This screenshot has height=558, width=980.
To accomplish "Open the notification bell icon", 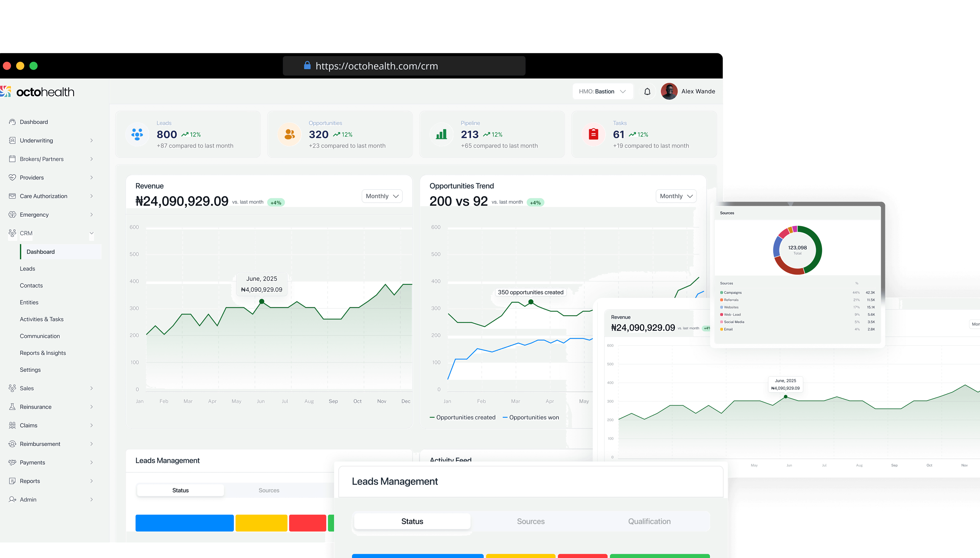I will point(647,91).
